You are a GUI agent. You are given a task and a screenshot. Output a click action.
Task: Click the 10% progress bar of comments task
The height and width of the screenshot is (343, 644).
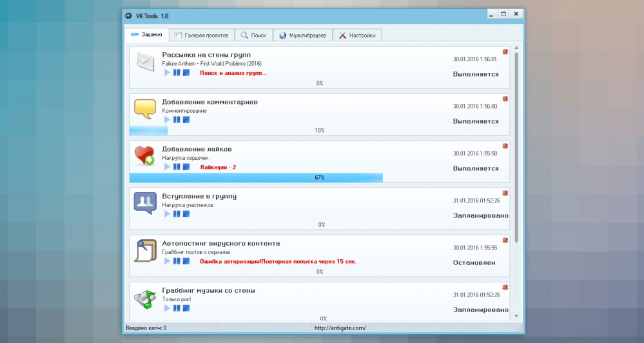(x=320, y=131)
